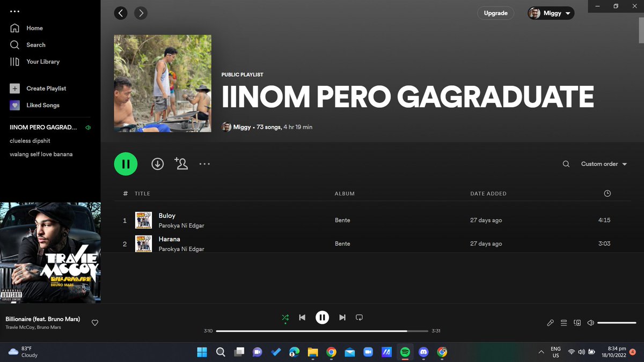Click the Create Playlist plus icon
644x362 pixels.
point(15,88)
